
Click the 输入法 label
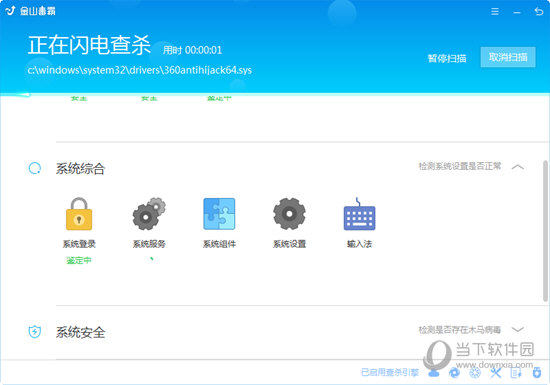[x=360, y=244]
